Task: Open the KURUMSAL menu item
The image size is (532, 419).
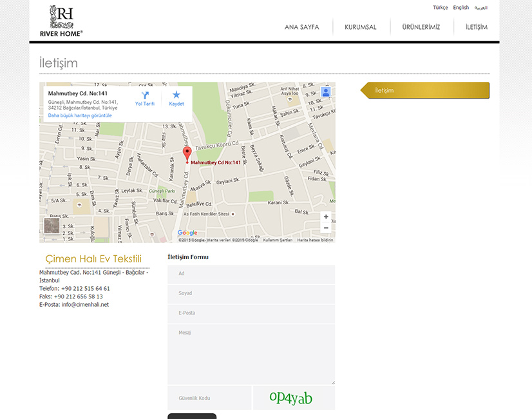Action: 360,27
